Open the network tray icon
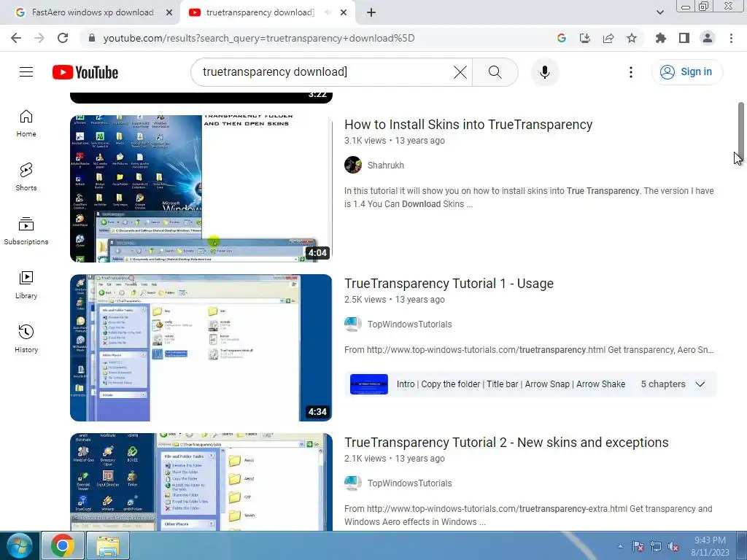 656,546
